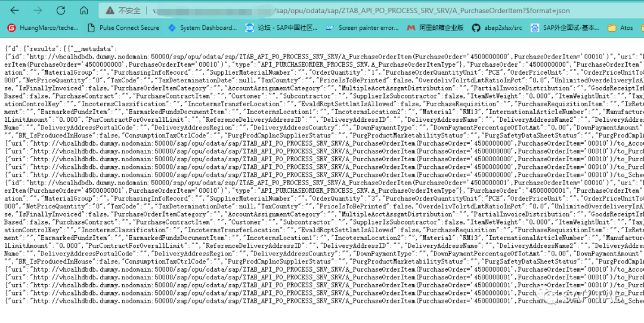
Task: Click the "NetPriceQuantity":"0" text in first record
Action: 63,80
